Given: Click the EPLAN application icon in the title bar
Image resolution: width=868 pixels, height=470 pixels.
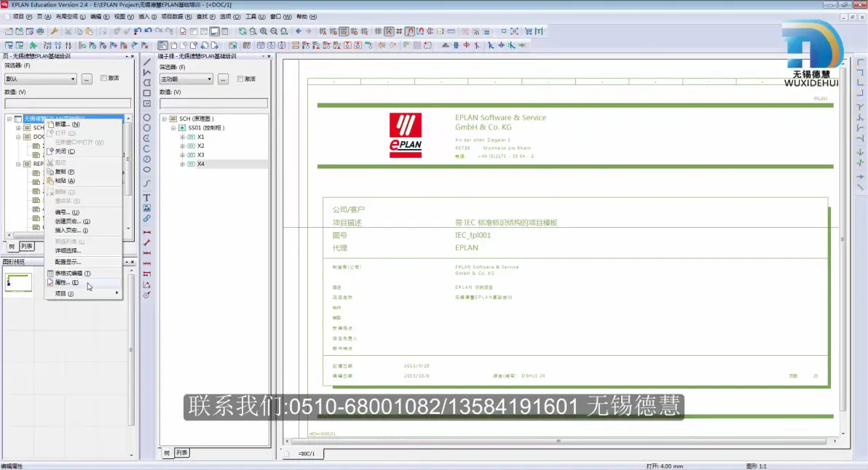Looking at the screenshot, I should click(4, 4).
